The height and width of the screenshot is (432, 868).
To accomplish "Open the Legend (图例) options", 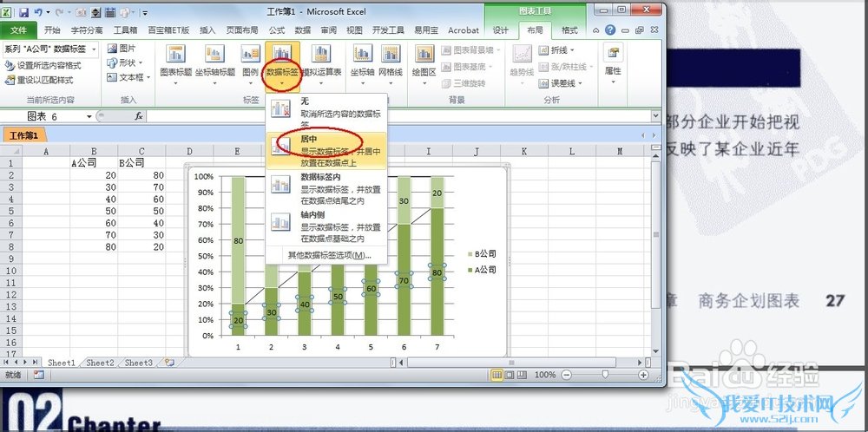I will [251, 60].
